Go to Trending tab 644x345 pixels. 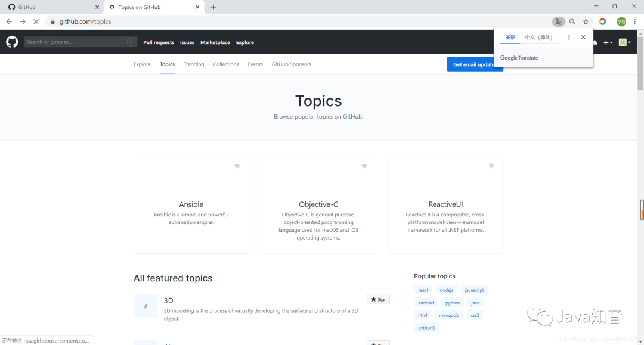tap(194, 64)
